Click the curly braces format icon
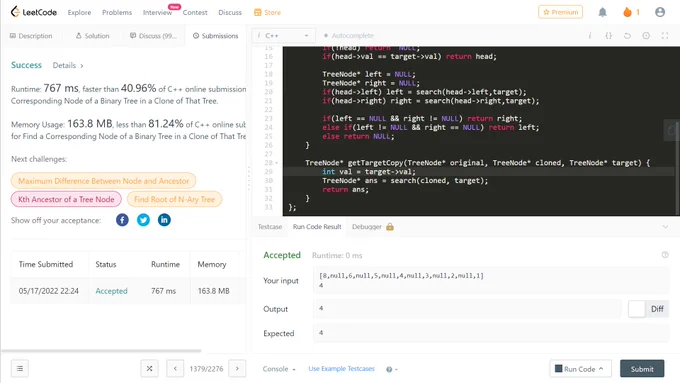The height and width of the screenshot is (383, 680). (608, 36)
